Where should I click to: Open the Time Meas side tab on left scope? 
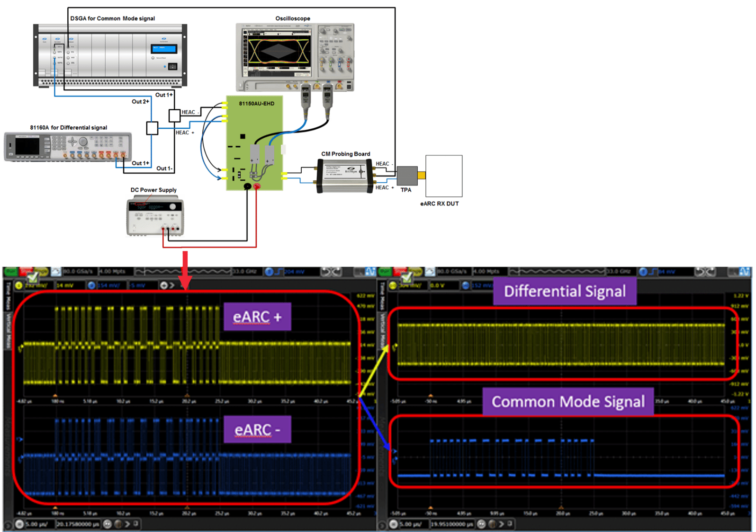[x=8, y=297]
